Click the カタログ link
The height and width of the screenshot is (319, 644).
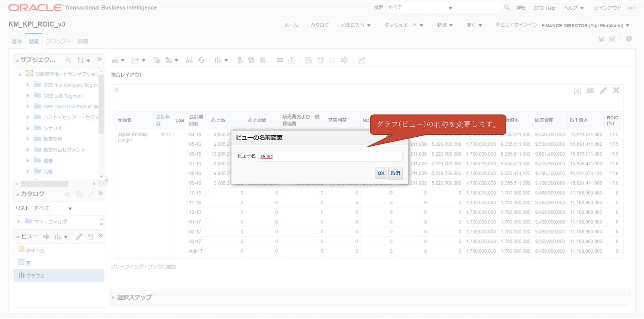[x=319, y=25]
